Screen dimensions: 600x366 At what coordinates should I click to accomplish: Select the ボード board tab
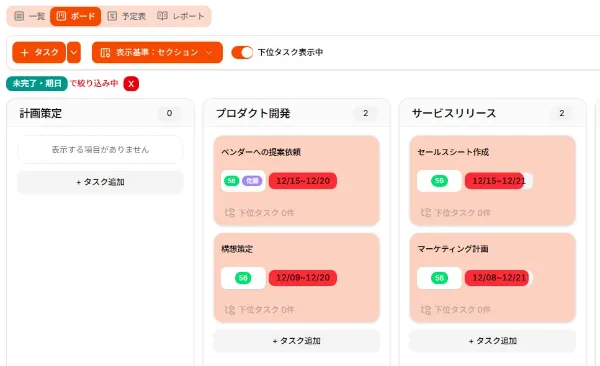[x=75, y=16]
